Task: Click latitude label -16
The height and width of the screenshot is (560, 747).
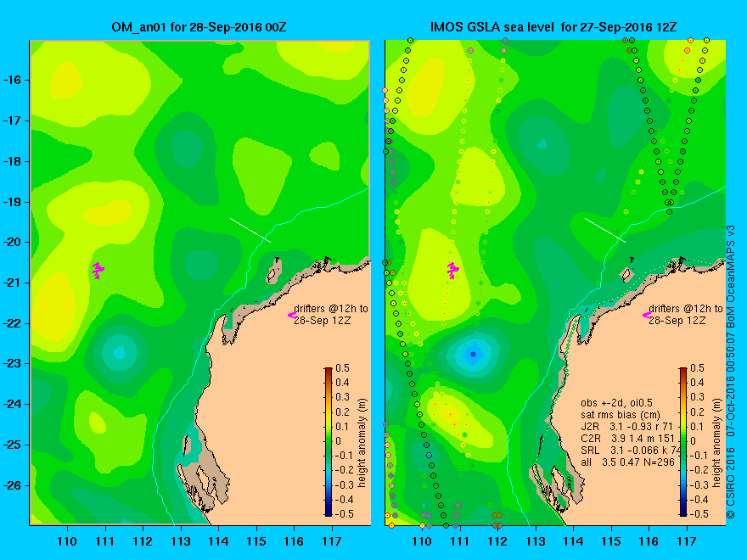Action: (11, 80)
